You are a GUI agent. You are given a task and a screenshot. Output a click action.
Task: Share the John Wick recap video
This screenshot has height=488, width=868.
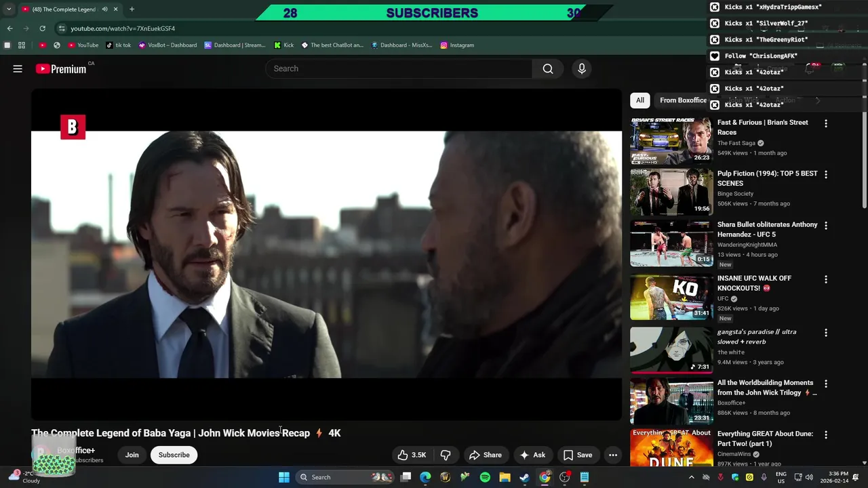pyautogui.click(x=486, y=455)
